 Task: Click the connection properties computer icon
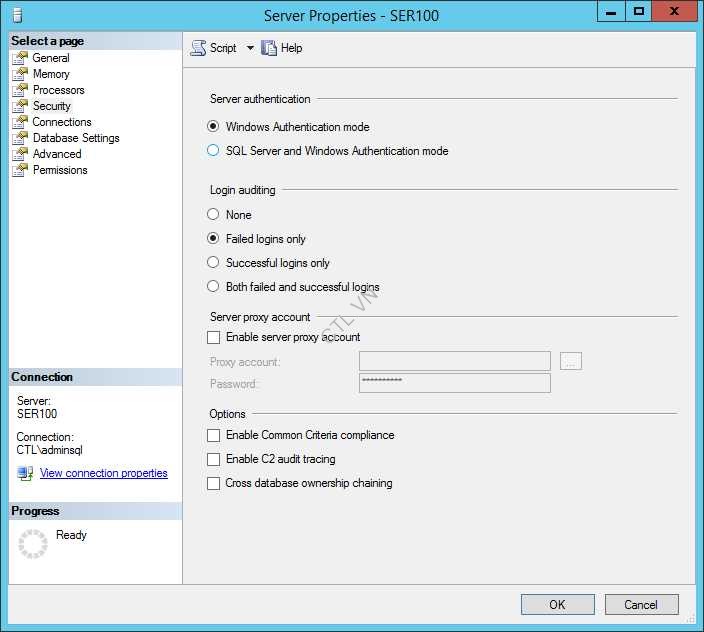[25, 473]
